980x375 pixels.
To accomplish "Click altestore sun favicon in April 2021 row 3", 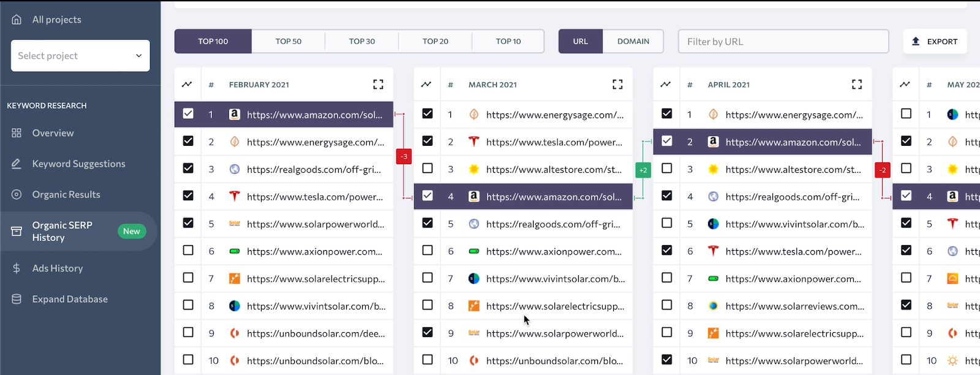I will [713, 169].
